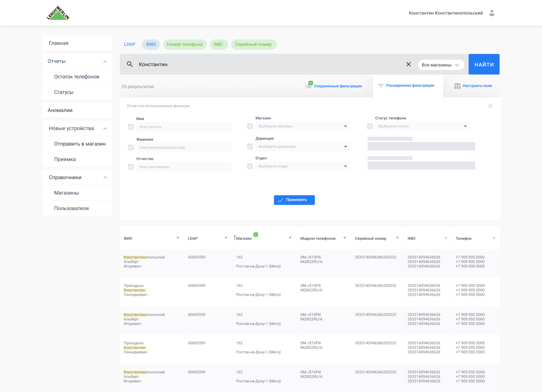542x392 pixels.
Task: Click the username Константин Константинопольский in header
Action: point(446,13)
